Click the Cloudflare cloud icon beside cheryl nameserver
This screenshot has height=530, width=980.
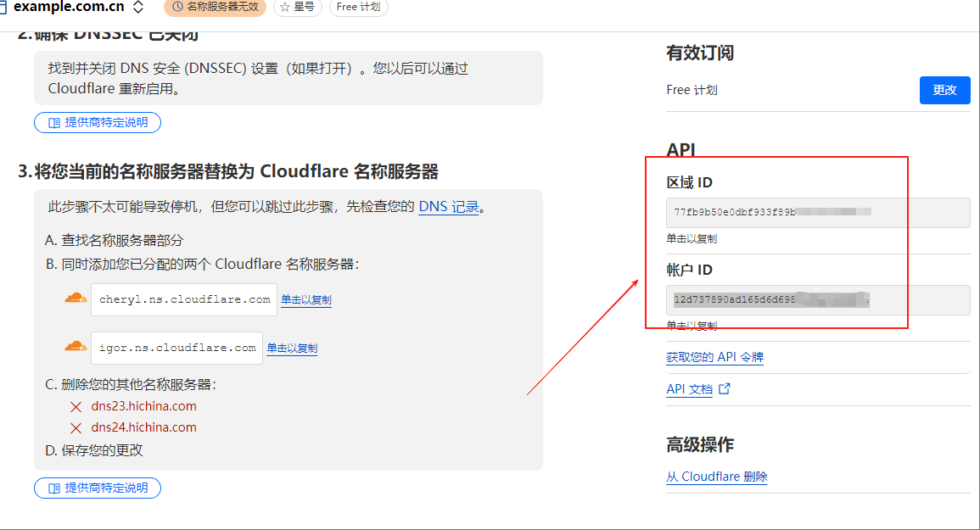click(x=76, y=298)
